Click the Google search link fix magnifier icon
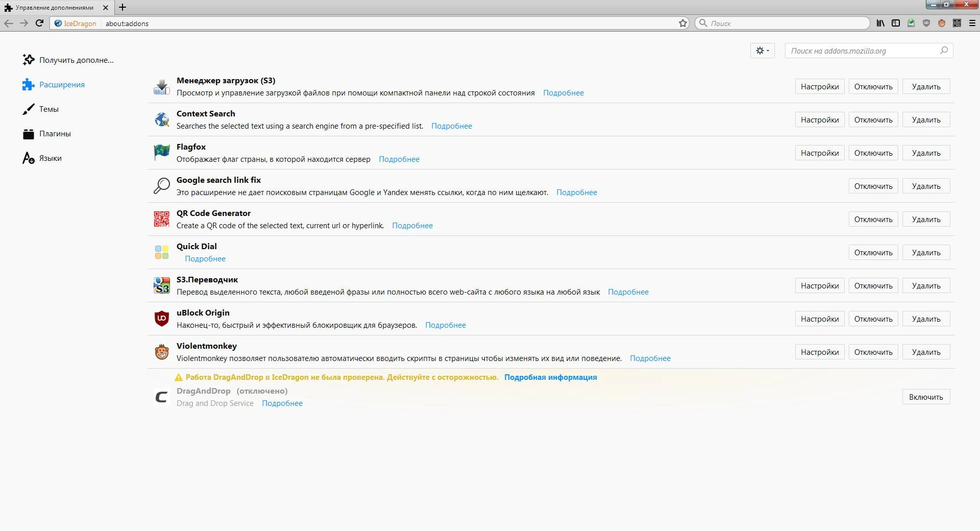 point(162,185)
